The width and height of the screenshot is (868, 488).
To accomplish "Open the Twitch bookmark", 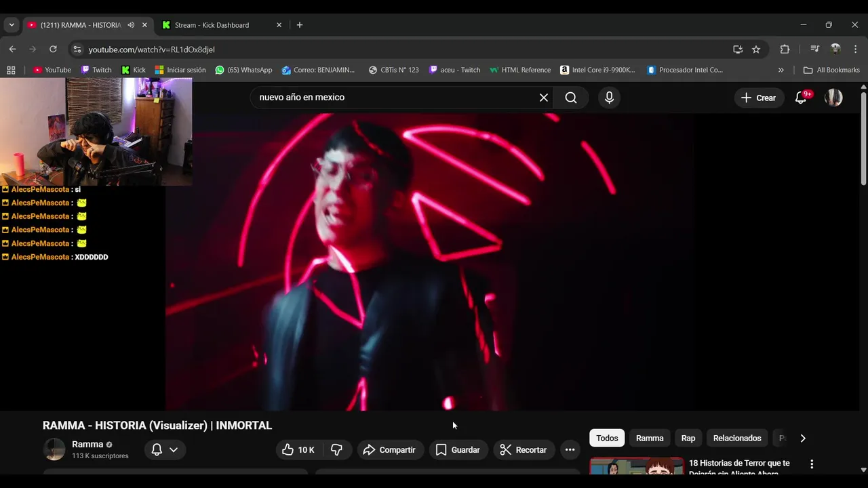I will tap(96, 70).
